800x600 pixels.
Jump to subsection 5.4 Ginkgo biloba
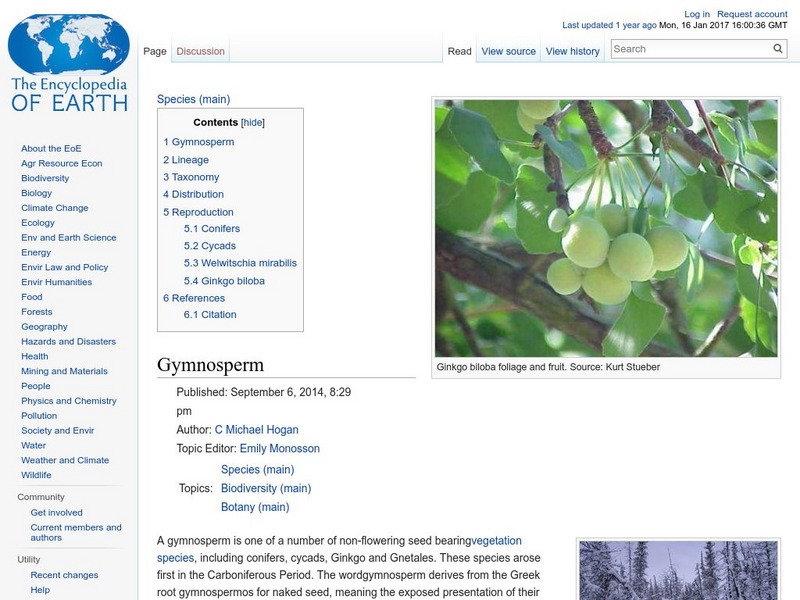click(x=224, y=281)
